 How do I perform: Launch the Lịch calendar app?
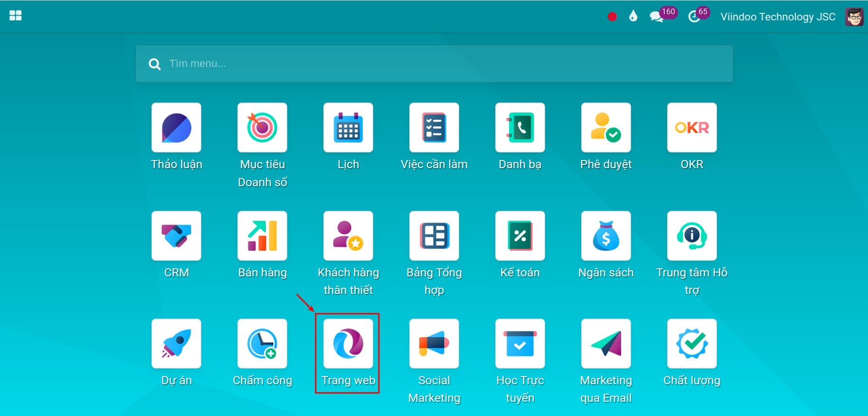click(348, 128)
